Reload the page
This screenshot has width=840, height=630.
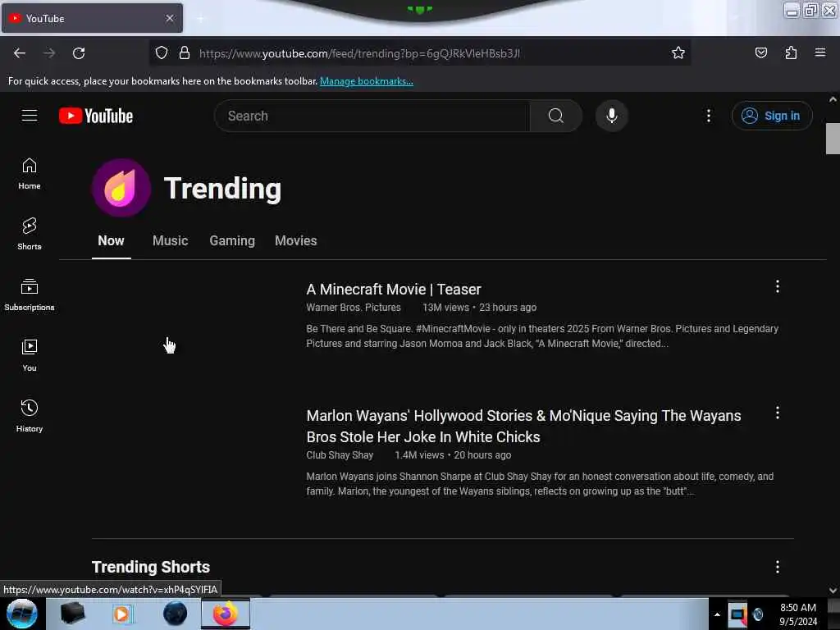pos(79,53)
